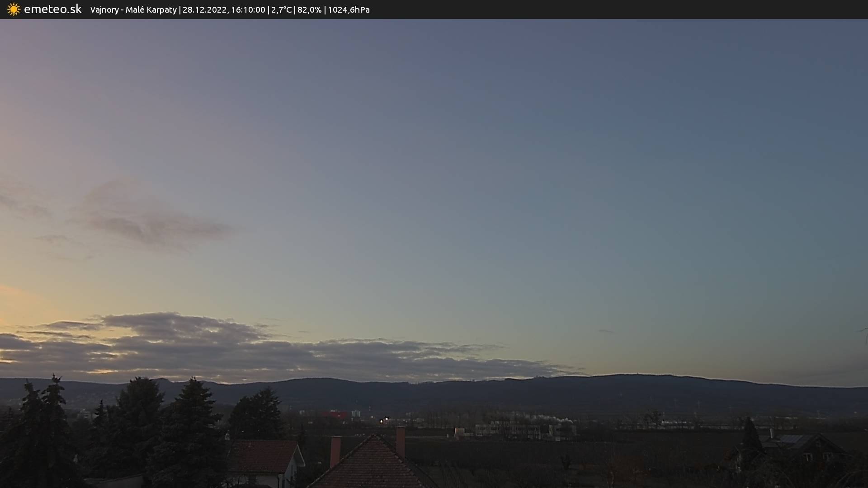Click the bright lights near the horizon
The image size is (868, 488).
384,420
